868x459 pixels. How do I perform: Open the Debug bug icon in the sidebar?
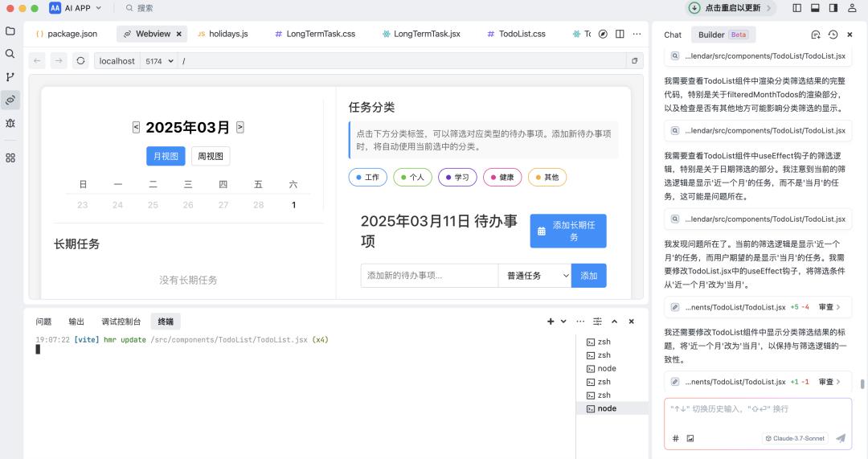(10, 123)
